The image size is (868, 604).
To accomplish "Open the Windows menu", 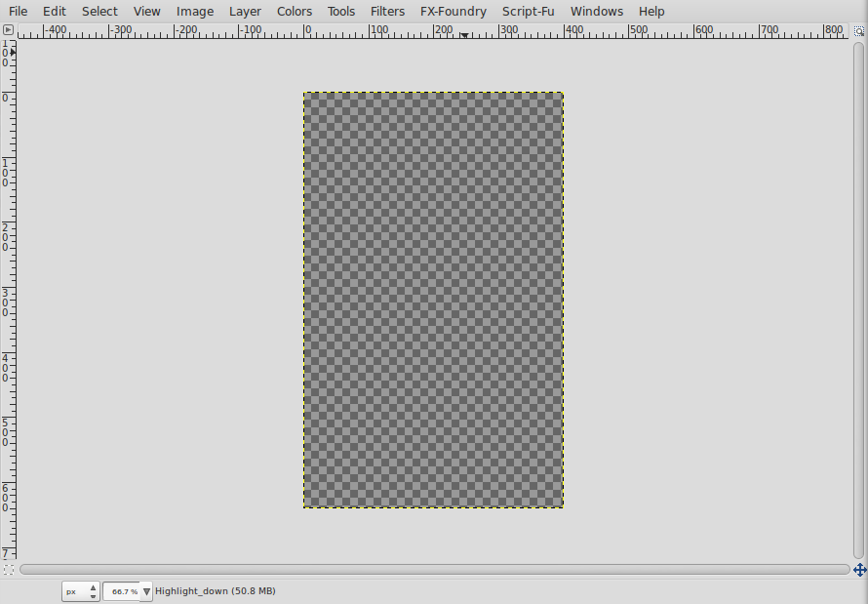I will (596, 11).
